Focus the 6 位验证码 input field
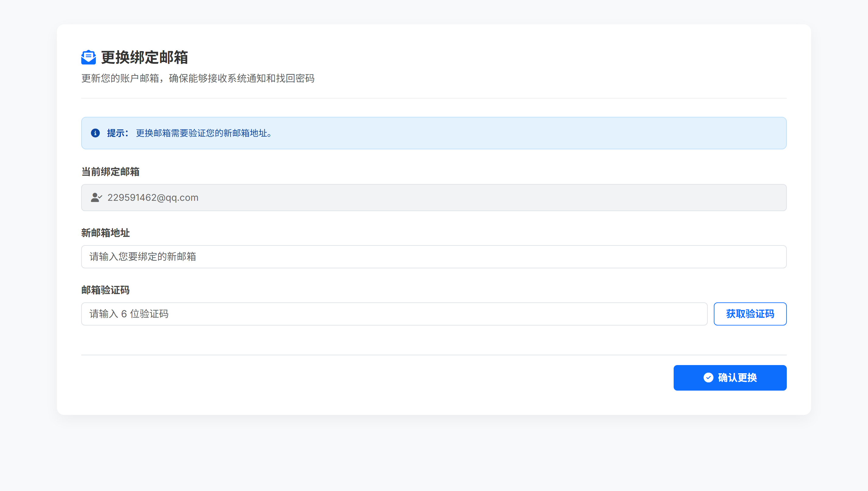The height and width of the screenshot is (491, 868). point(394,314)
